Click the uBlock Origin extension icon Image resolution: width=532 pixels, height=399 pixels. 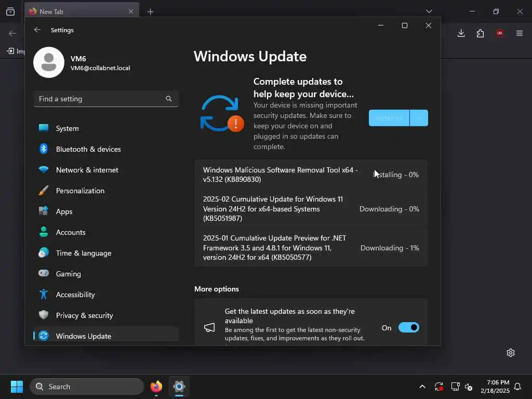coord(499,33)
